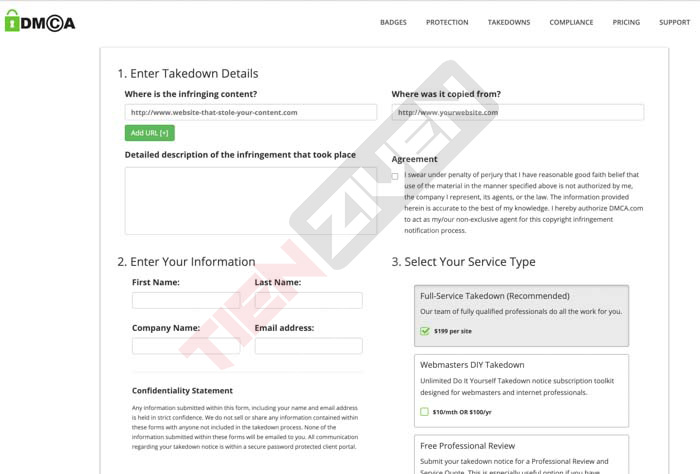Open the Support page link
Screen dimensions: 700x474
pyautogui.click(x=675, y=22)
